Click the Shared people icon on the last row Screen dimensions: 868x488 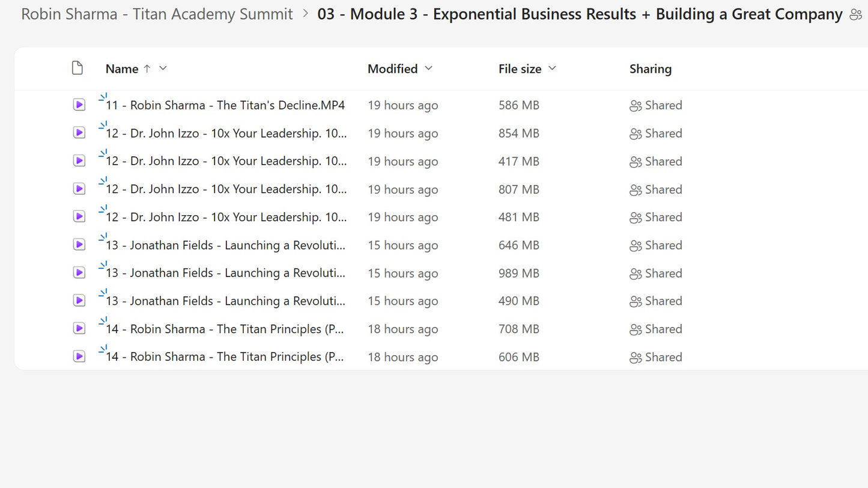tap(635, 357)
